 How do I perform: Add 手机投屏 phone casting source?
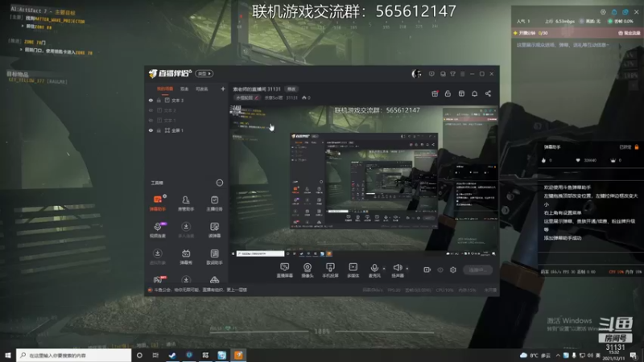click(x=330, y=270)
